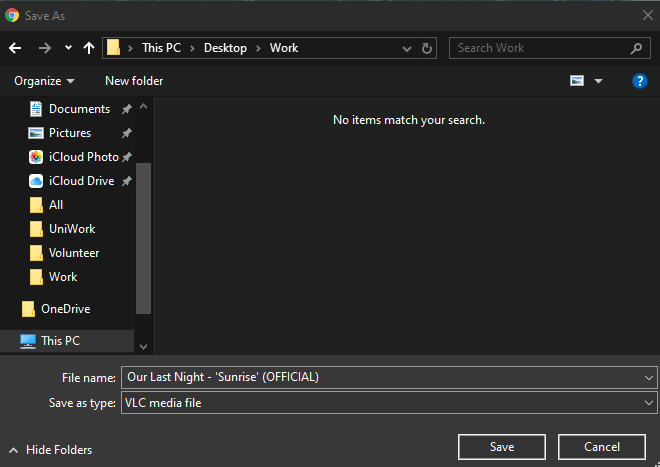
Task: Create a New folder
Action: pyautogui.click(x=134, y=81)
